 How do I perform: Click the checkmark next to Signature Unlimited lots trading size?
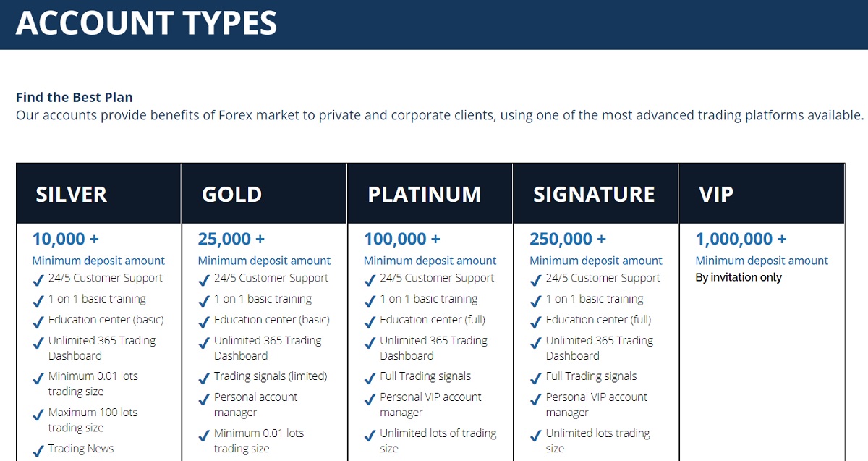[535, 436]
